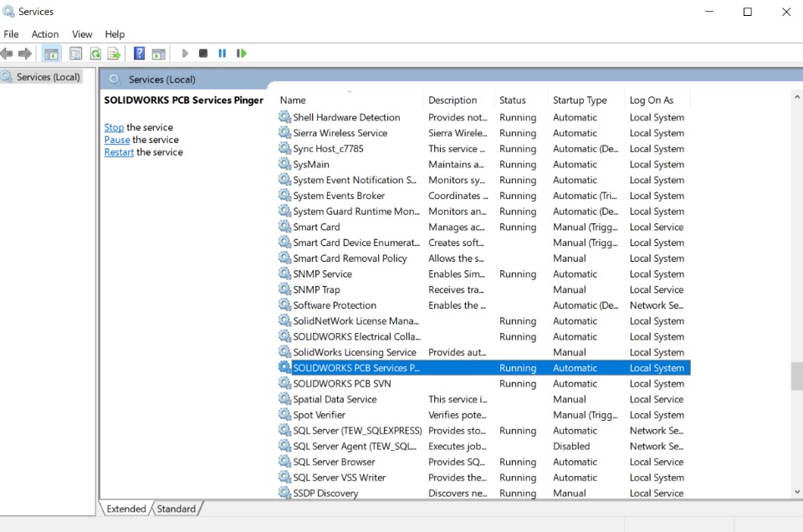The height and width of the screenshot is (532, 803).
Task: Select the Smart Card Device Enumeration service
Action: (484, 243)
